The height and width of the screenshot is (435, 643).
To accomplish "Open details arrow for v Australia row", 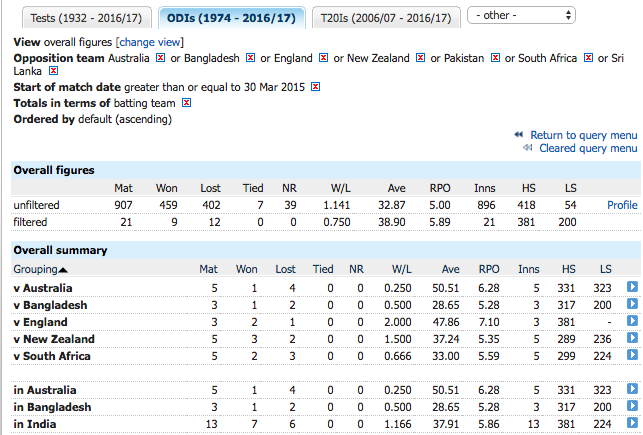I will pos(632,287).
